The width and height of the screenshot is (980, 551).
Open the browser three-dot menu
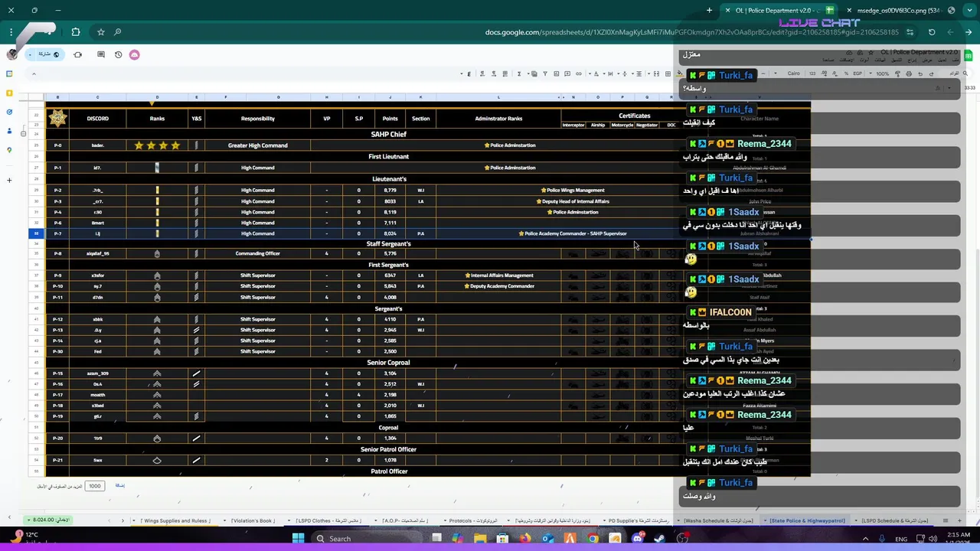(11, 32)
